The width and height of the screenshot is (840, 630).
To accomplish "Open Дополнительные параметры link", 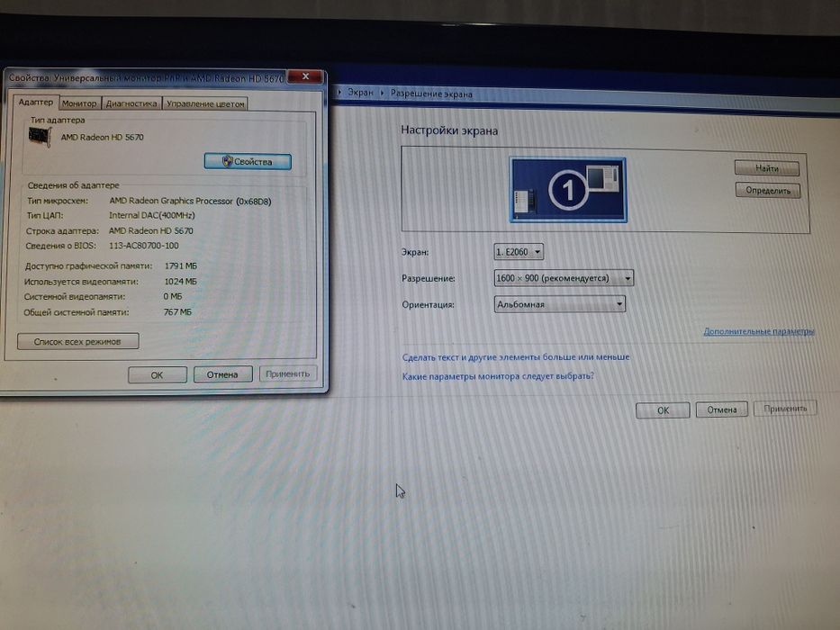I will (x=759, y=331).
